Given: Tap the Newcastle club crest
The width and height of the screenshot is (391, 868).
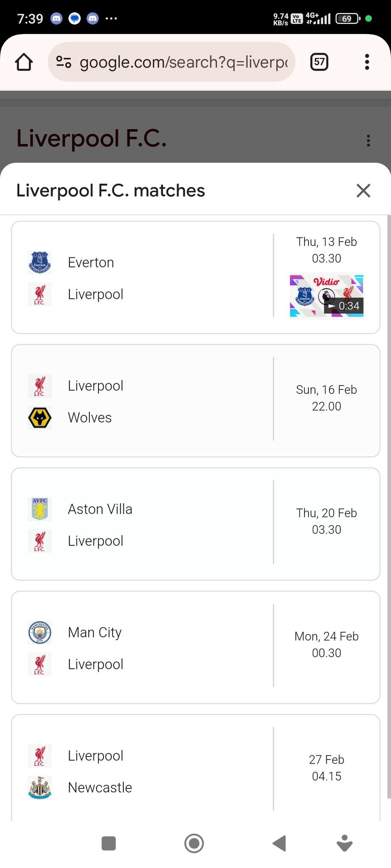Looking at the screenshot, I should click(40, 787).
